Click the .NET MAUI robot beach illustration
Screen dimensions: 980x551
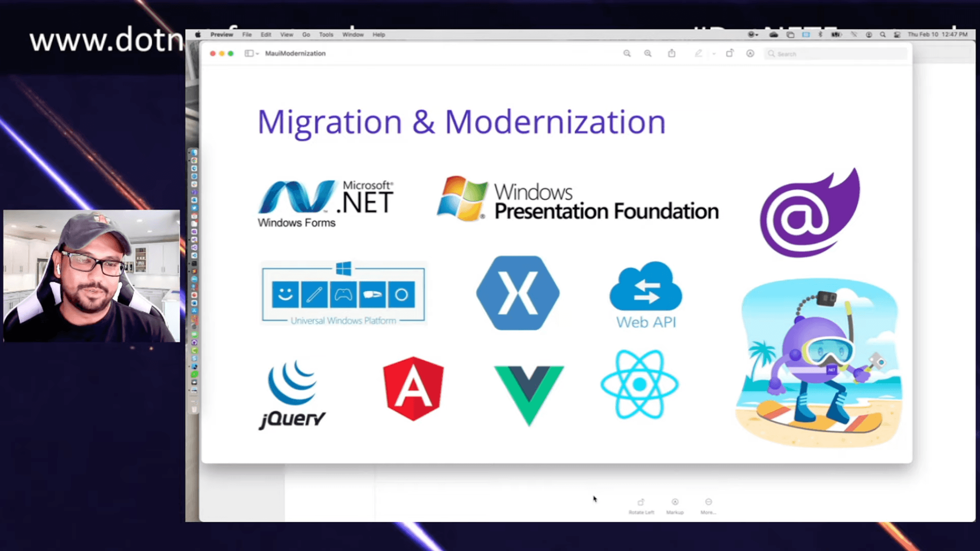tap(819, 363)
